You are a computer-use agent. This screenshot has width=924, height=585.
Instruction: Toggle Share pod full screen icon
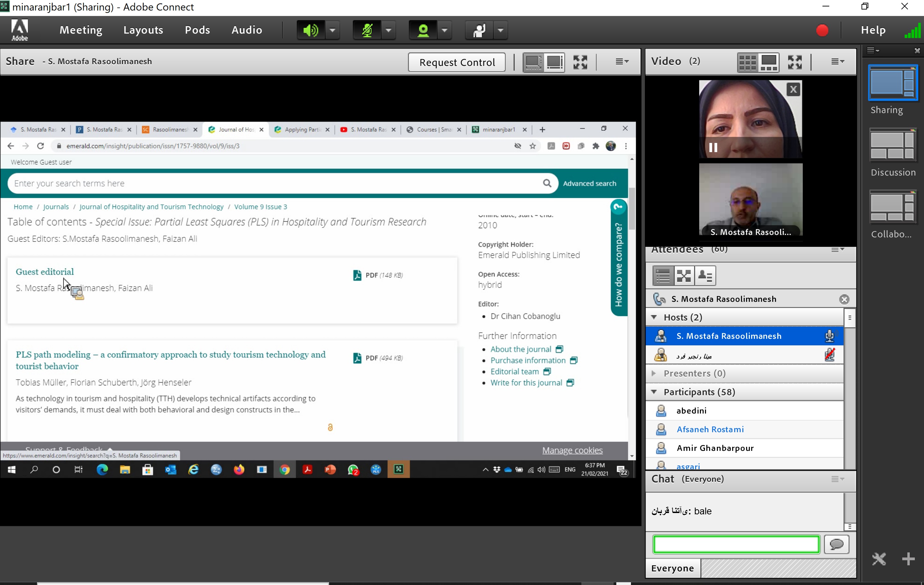580,62
